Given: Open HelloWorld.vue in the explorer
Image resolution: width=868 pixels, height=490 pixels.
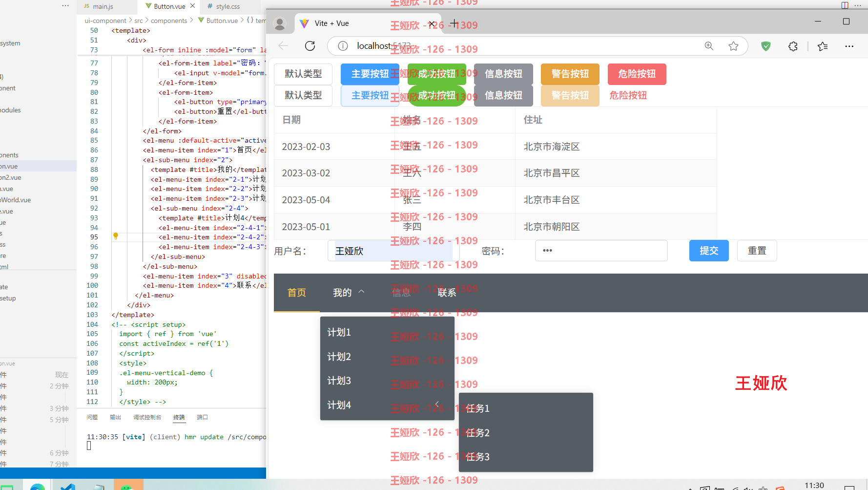Looking at the screenshot, I should pos(16,200).
